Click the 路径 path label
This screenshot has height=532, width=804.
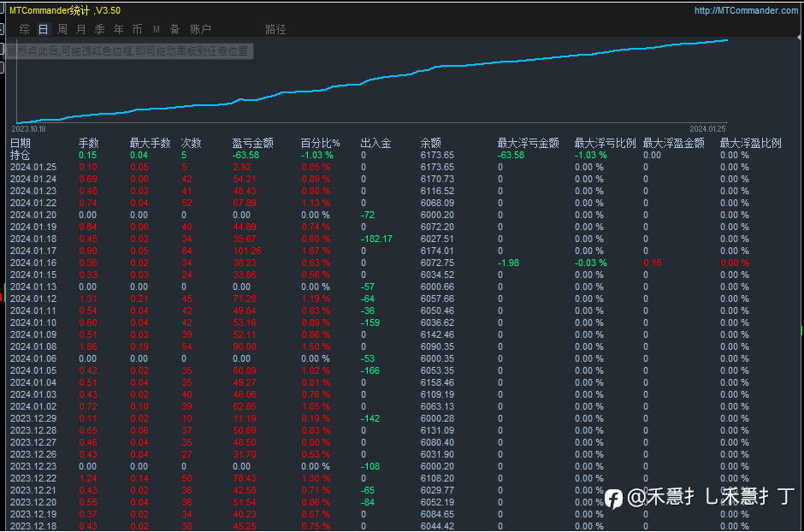pos(275,29)
